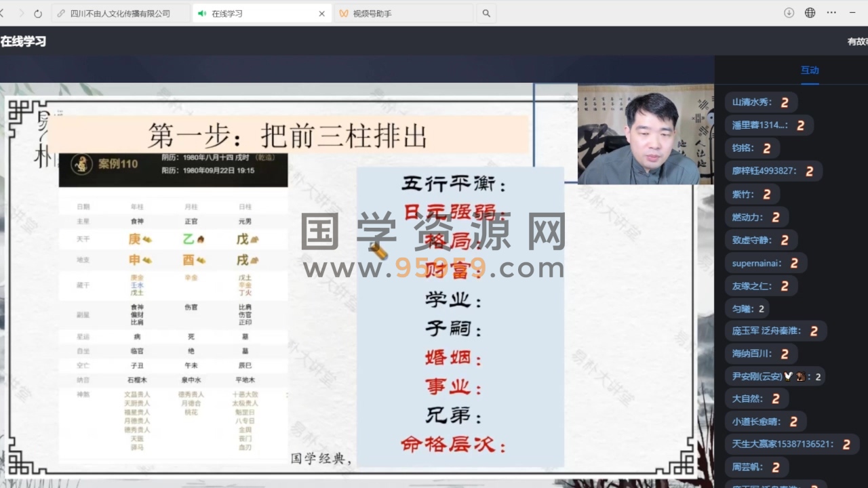Select the 互动 tab in chat panel

810,70
